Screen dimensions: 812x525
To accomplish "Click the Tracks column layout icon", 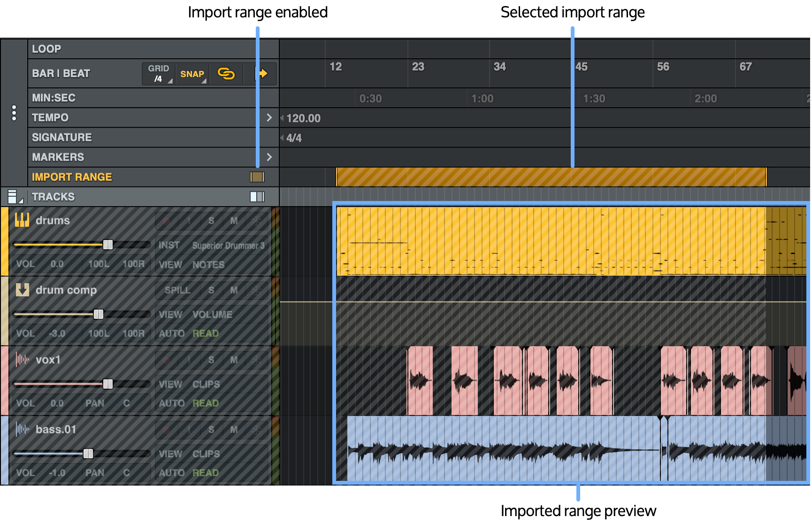I will [257, 197].
